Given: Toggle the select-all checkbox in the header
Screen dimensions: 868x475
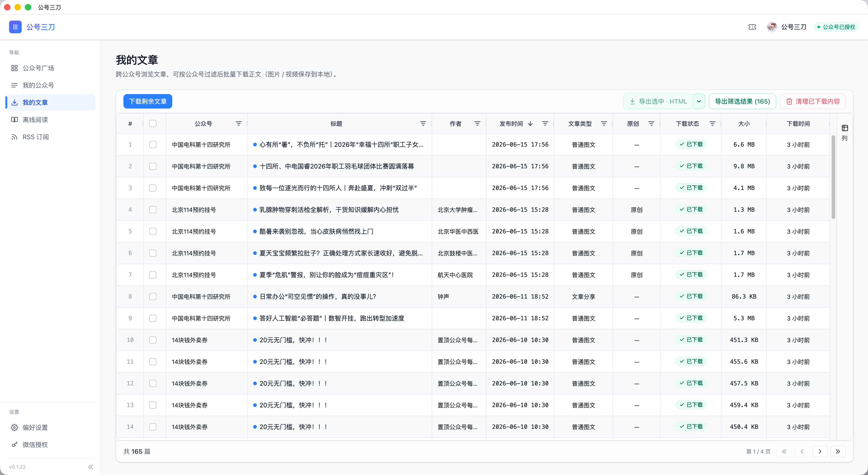Looking at the screenshot, I should point(153,124).
